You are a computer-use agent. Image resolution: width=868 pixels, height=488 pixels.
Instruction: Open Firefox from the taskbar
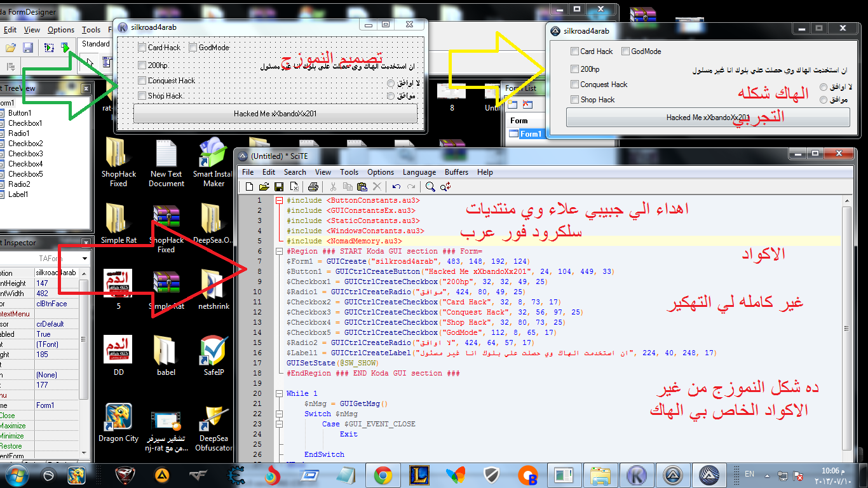[273, 475]
